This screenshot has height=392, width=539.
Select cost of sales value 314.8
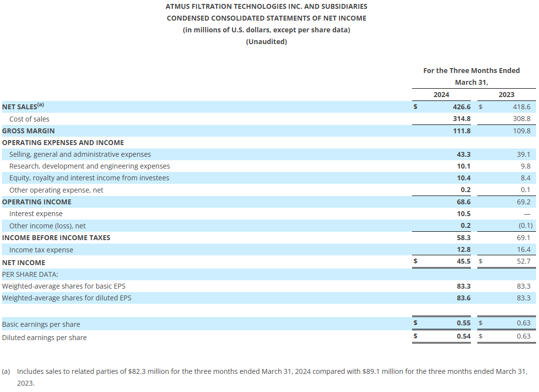[461, 119]
